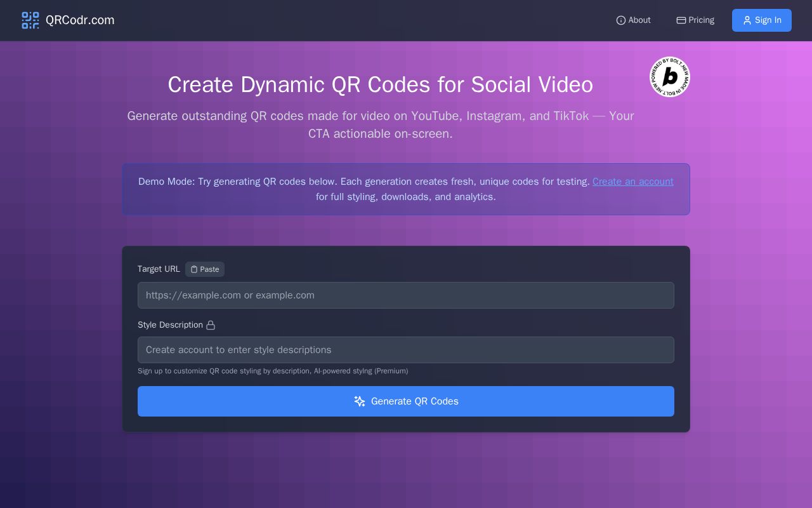The image size is (812, 508).
Task: Click the Demo Mode notice text
Action: 406,189
